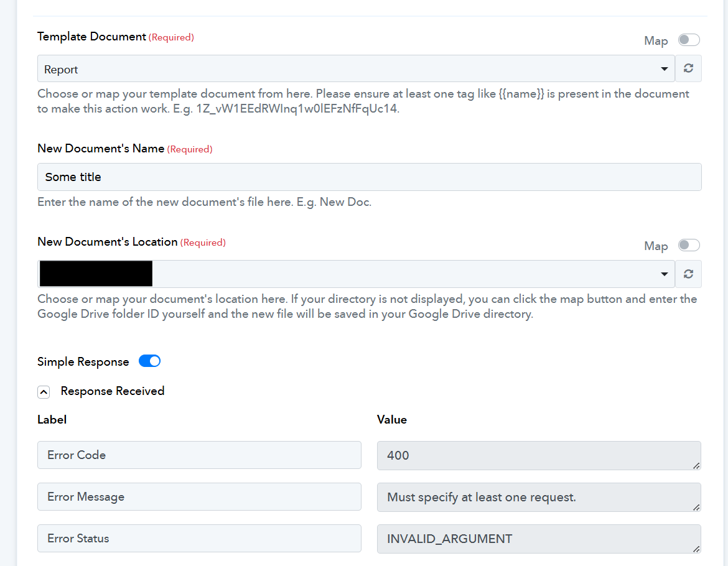Grab the resize handle of 400 value box
The height and width of the screenshot is (566, 728).
[696, 466]
